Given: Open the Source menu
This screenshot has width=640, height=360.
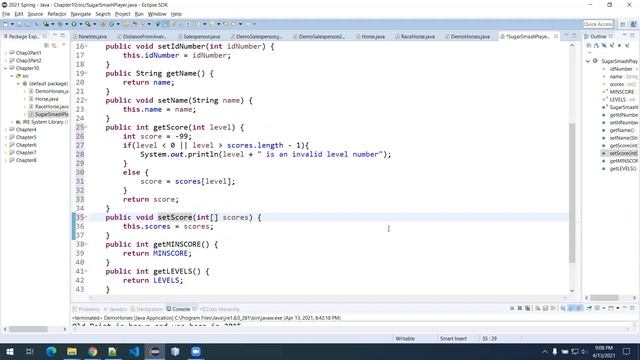Looking at the screenshot, I should (35, 14).
